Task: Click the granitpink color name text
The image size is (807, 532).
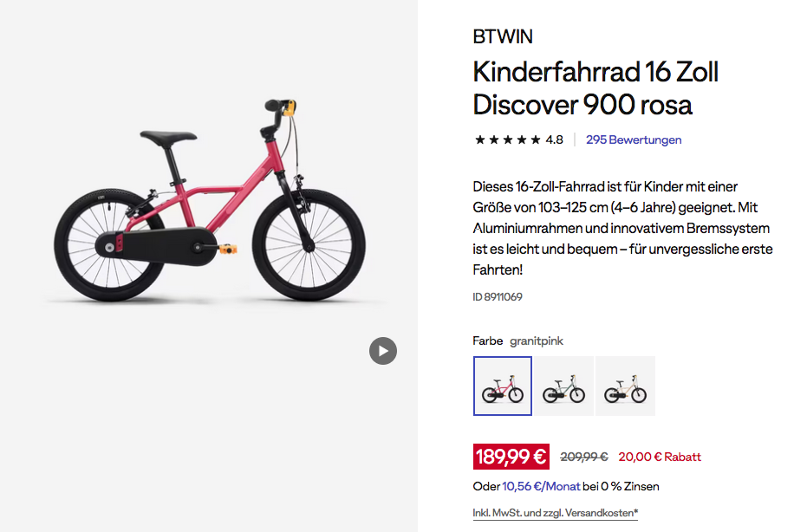Action: coord(537,341)
